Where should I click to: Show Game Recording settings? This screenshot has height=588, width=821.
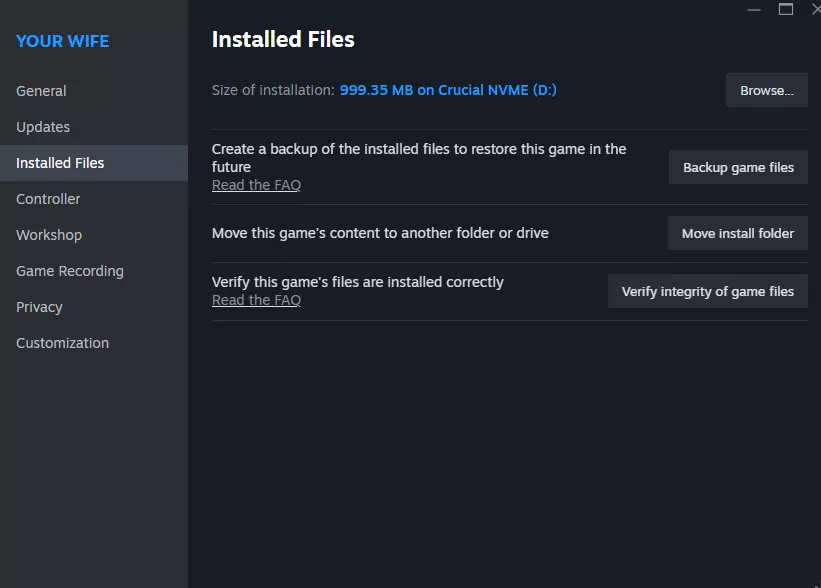(70, 271)
